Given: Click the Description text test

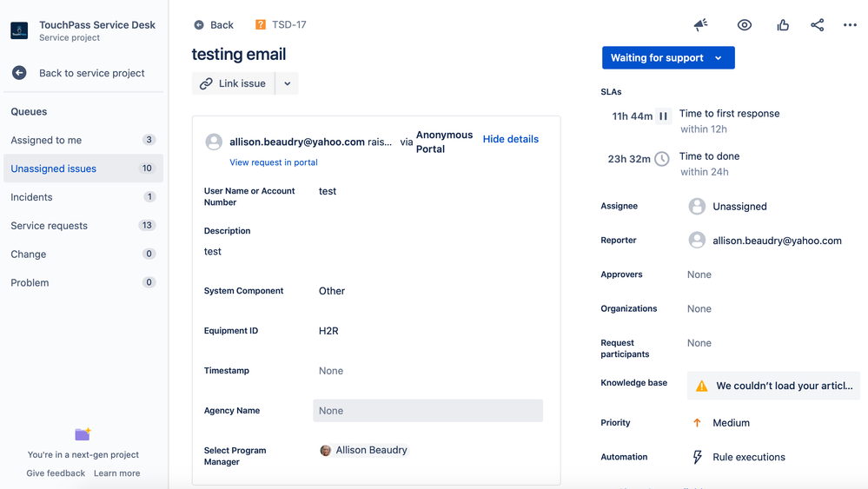Looking at the screenshot, I should point(213,251).
